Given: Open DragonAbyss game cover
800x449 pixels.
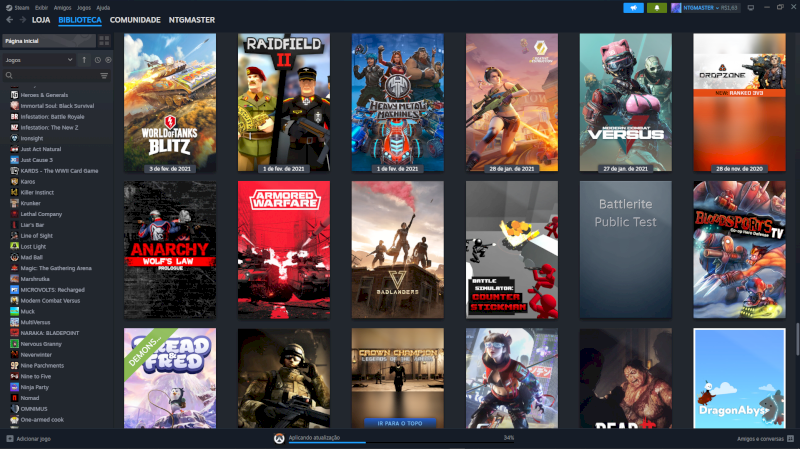Looking at the screenshot, I should (739, 378).
